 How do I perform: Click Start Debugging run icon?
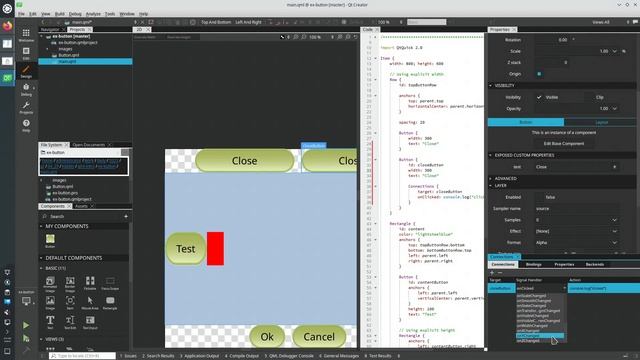click(26, 338)
